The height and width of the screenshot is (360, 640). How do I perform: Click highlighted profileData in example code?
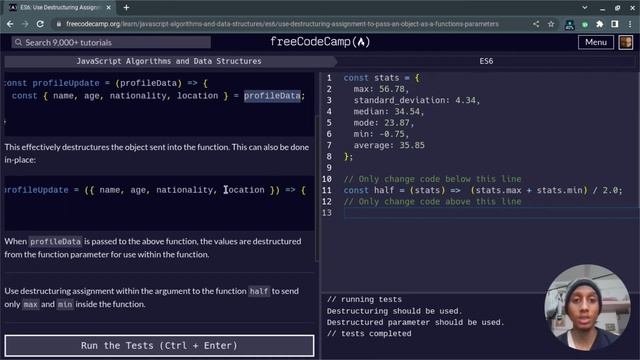[x=272, y=96]
